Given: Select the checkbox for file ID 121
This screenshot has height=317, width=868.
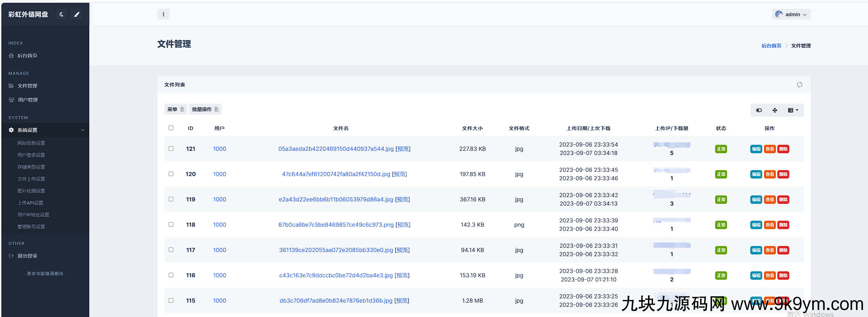Looking at the screenshot, I should pyautogui.click(x=171, y=149).
